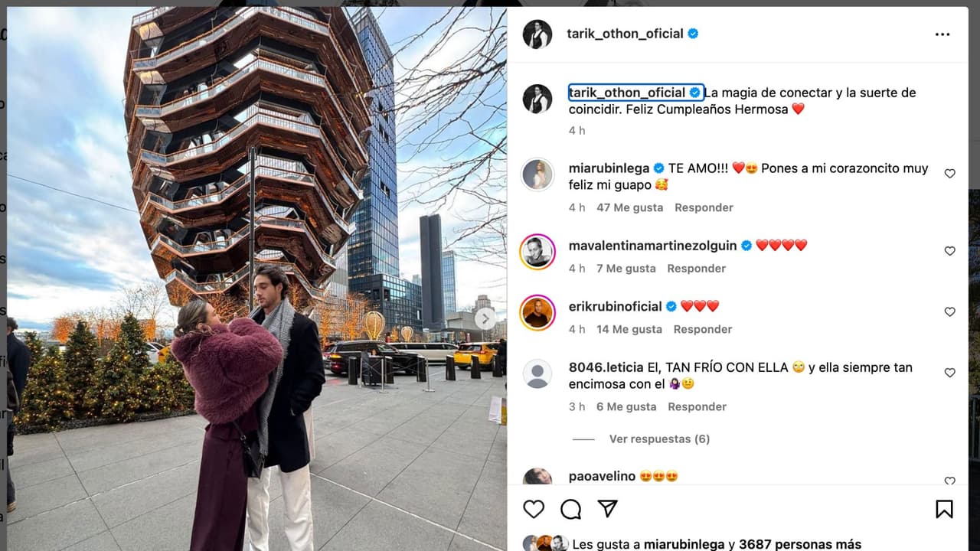View 47 Me gusta on miarubinlega's comment
This screenshot has height=551, width=980.
tap(630, 207)
